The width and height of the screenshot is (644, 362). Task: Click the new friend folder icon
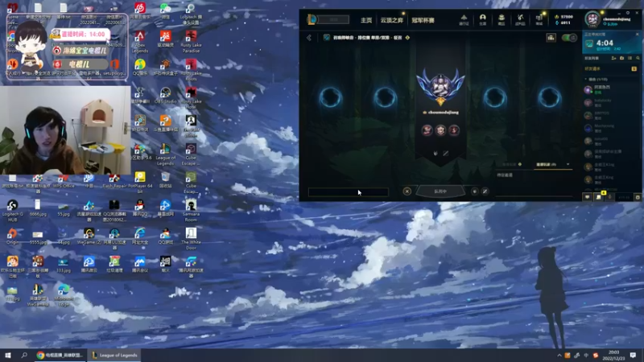(x=621, y=58)
